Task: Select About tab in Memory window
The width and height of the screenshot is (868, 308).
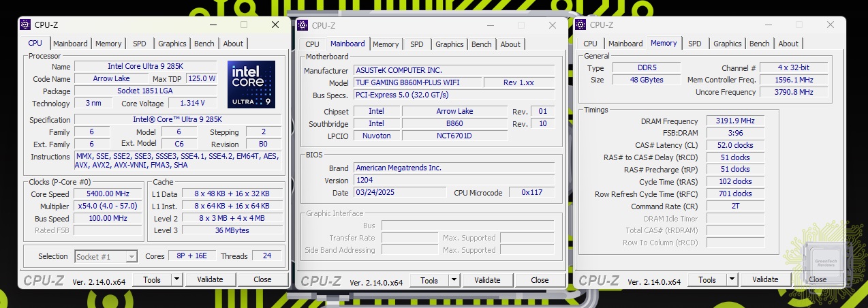Action: (x=788, y=44)
